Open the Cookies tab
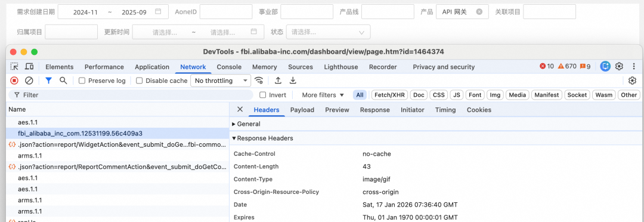Image resolution: width=644 pixels, height=222 pixels. coord(479,110)
